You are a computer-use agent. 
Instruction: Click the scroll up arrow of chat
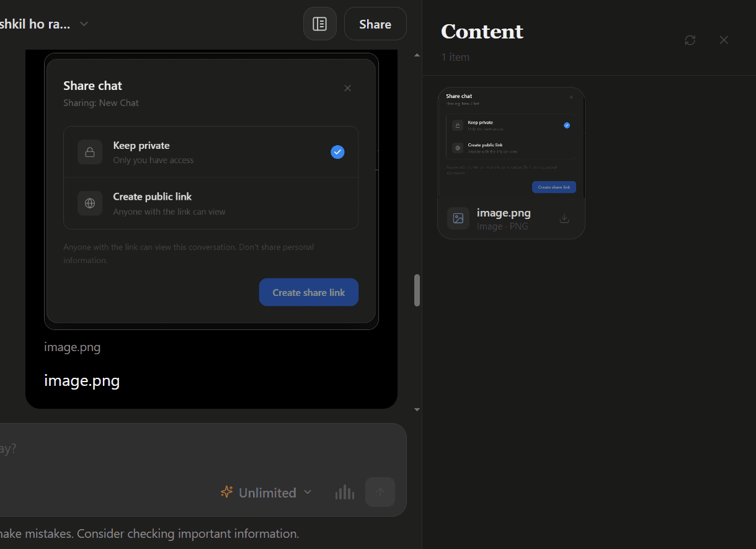point(417,55)
